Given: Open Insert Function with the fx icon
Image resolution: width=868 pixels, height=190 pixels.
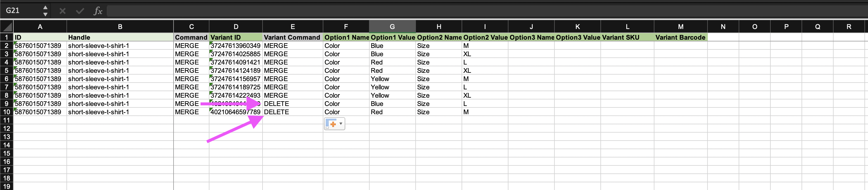Looking at the screenshot, I should click(98, 11).
